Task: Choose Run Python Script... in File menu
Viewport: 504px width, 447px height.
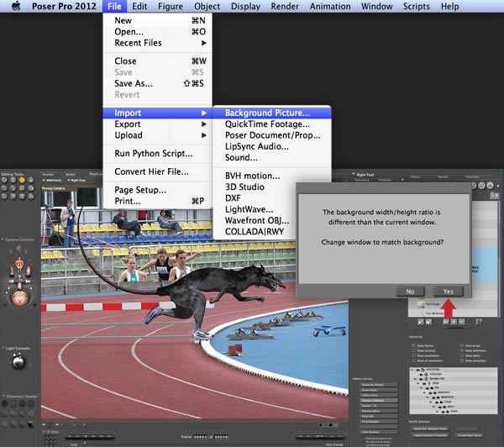Action: pyautogui.click(x=158, y=154)
